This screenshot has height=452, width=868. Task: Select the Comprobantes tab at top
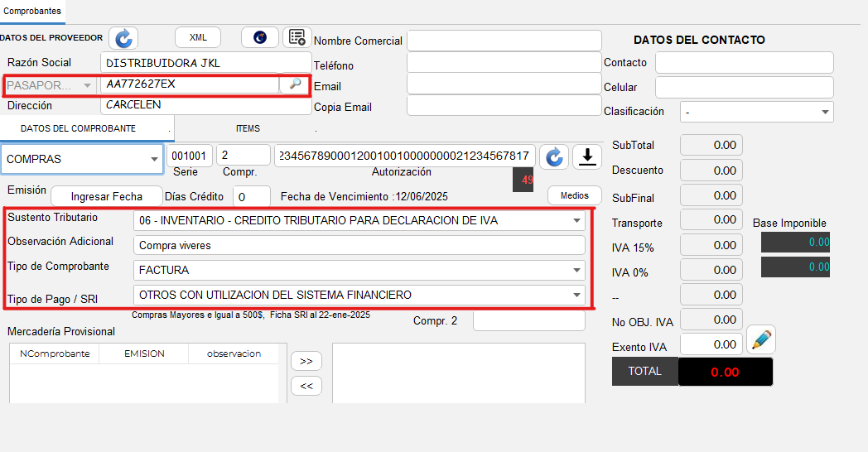point(31,10)
